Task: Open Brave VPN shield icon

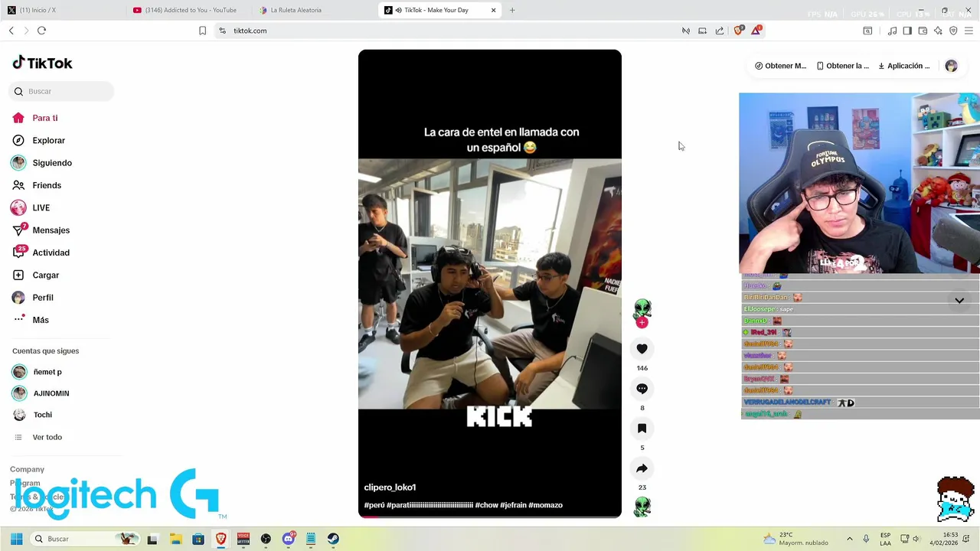Action: pyautogui.click(x=953, y=31)
